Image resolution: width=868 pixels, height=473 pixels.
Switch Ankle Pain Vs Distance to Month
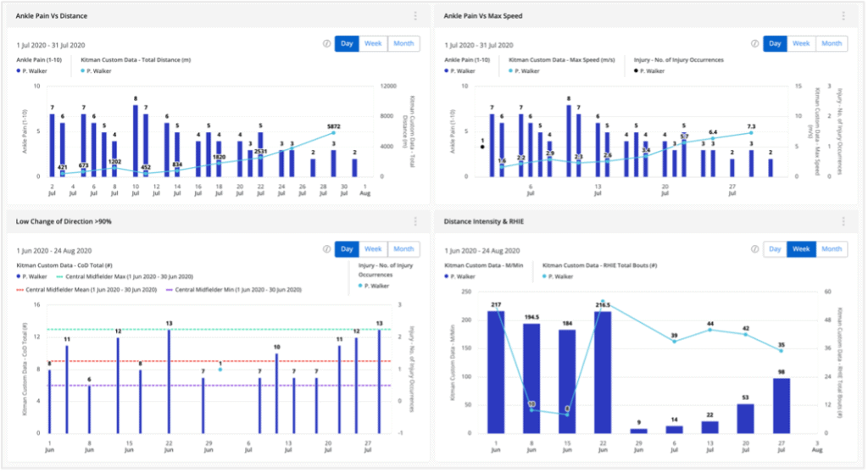[x=403, y=44]
